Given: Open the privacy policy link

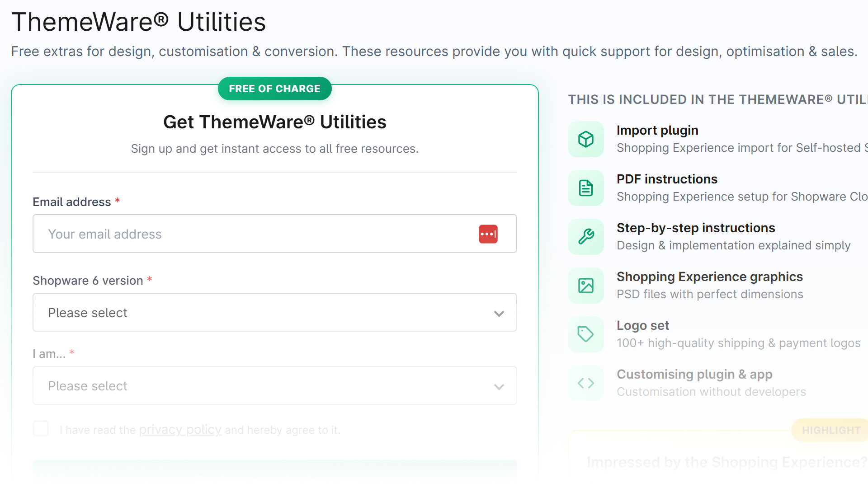Looking at the screenshot, I should pos(180,429).
